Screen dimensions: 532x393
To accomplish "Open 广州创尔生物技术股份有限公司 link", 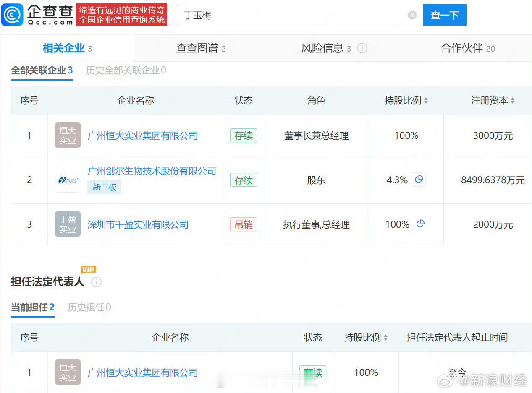I will pos(152,171).
